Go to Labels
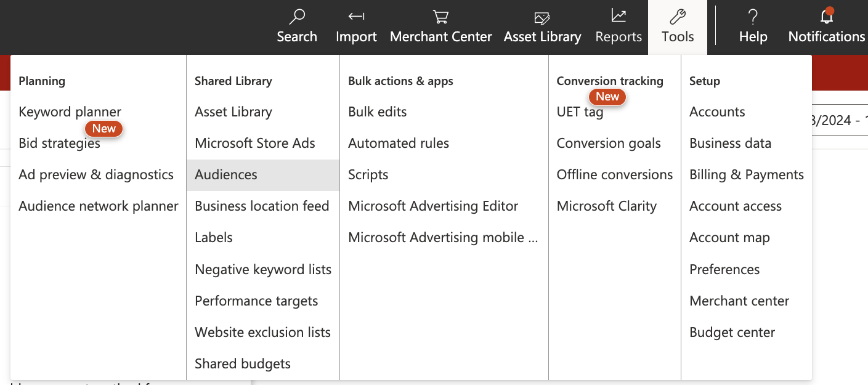Viewport: 868px width, 385px height. (x=214, y=237)
